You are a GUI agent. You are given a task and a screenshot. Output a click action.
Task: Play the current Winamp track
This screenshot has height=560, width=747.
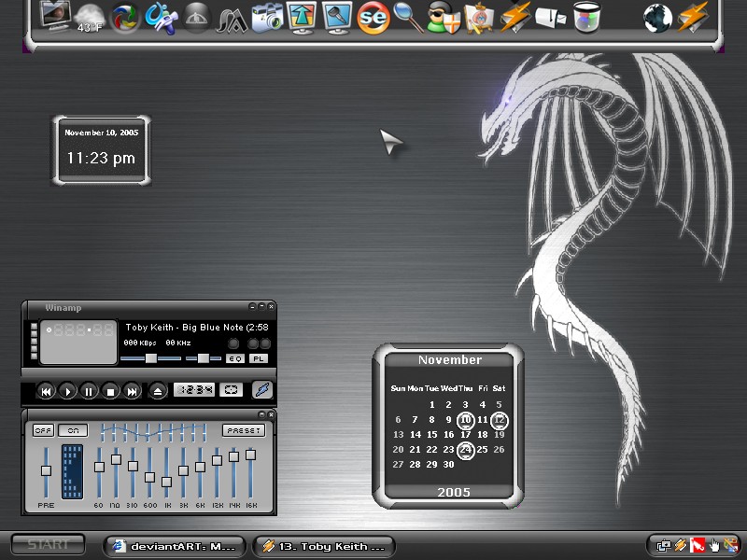coord(67,391)
